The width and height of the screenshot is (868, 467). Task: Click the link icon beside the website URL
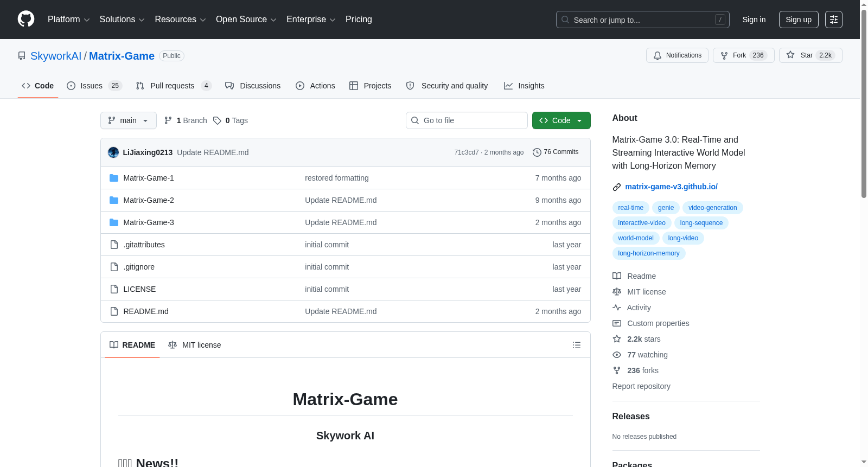[617, 187]
